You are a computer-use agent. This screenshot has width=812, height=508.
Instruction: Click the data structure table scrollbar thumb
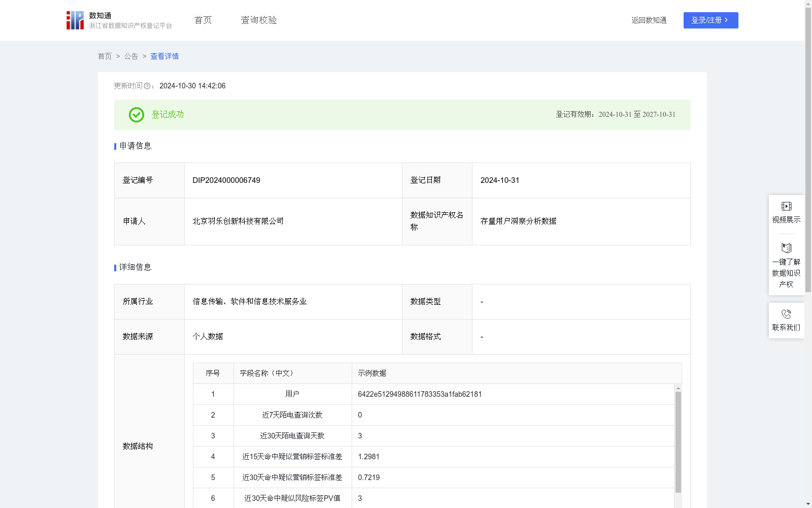pyautogui.click(x=678, y=442)
